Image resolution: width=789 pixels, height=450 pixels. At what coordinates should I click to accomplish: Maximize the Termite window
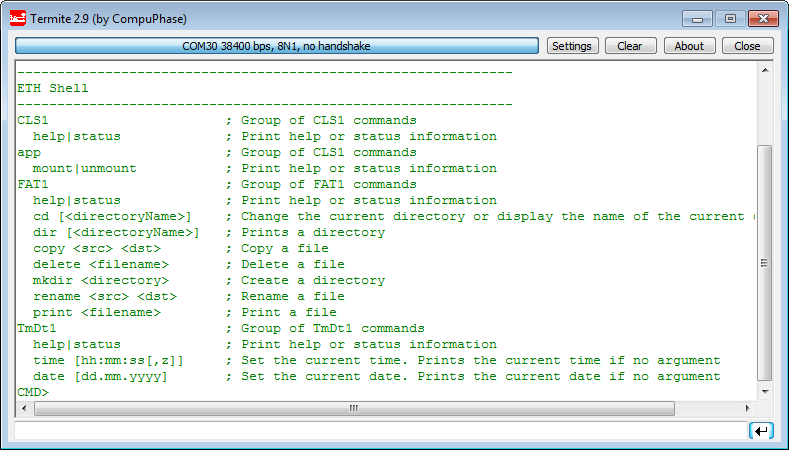click(729, 18)
